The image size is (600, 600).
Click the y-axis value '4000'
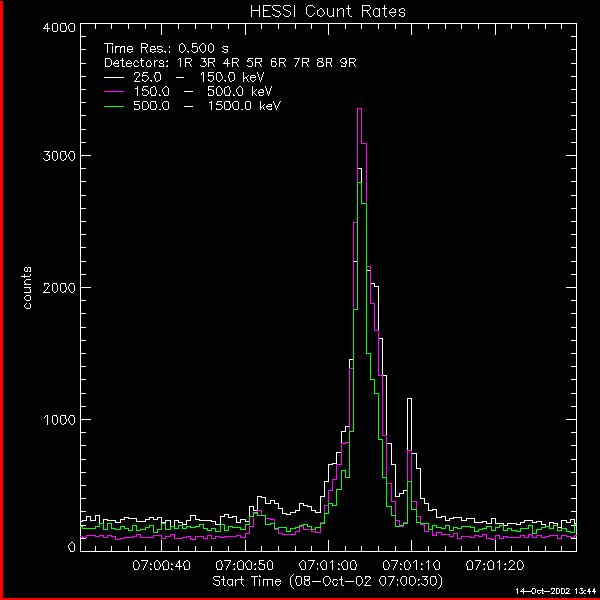tap(59, 28)
